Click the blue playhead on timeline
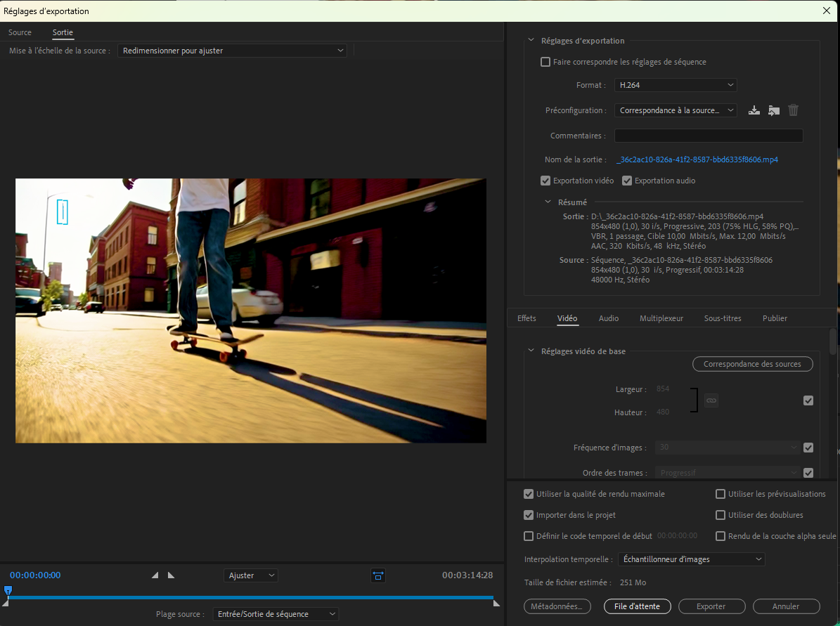This screenshot has height=626, width=840. [8, 591]
